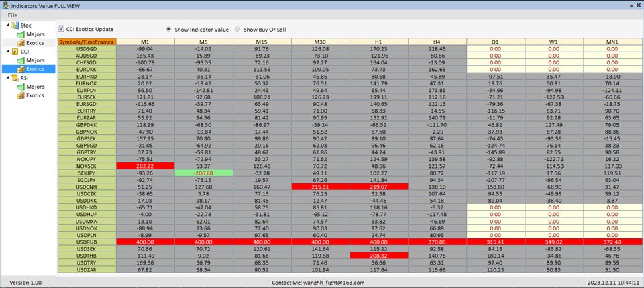Toggle the CCI Exotics Update checkbox
644x288 pixels.
tap(61, 29)
